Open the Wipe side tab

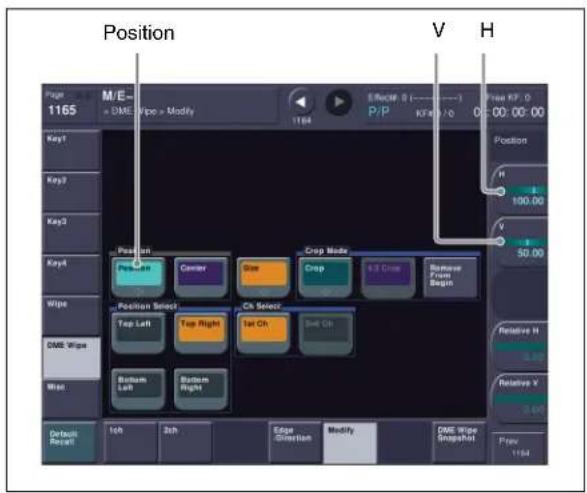click(71, 315)
